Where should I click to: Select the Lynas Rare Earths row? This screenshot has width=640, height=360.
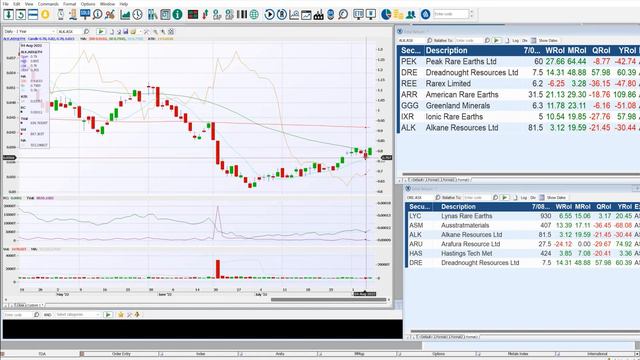(523, 216)
